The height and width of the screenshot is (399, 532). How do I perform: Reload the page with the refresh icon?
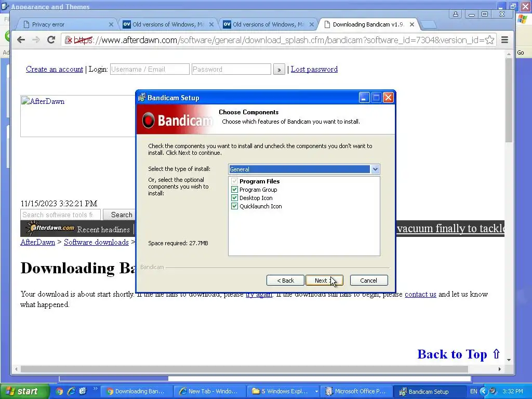[x=51, y=40]
